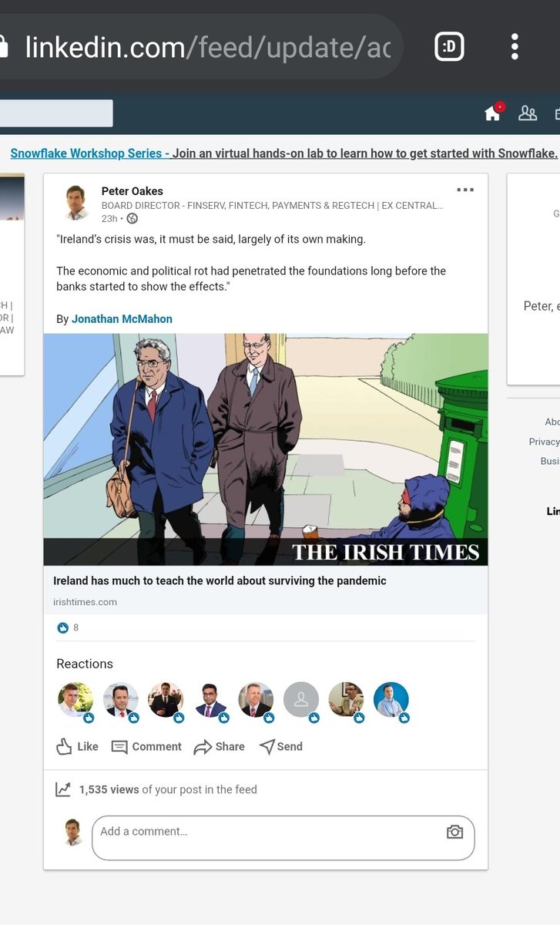View the 8 likes reaction count

(68, 627)
